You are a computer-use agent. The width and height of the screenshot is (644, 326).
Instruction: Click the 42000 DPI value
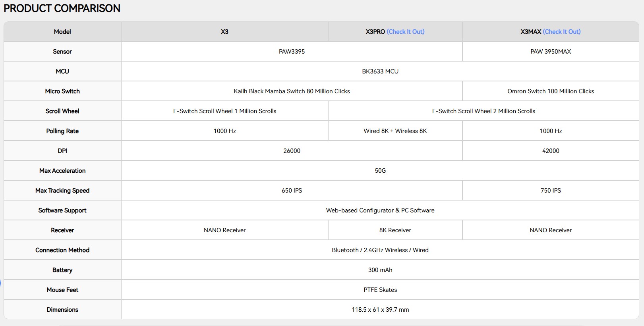pos(551,151)
